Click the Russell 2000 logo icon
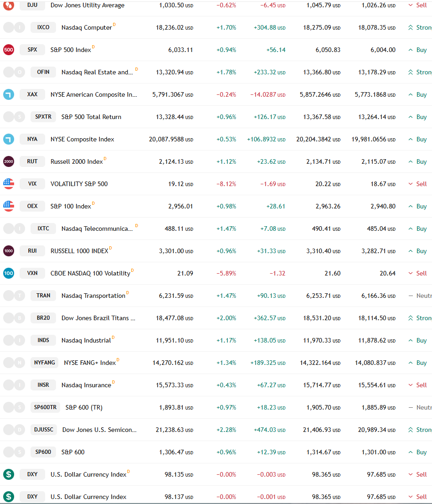 pyautogui.click(x=9, y=161)
